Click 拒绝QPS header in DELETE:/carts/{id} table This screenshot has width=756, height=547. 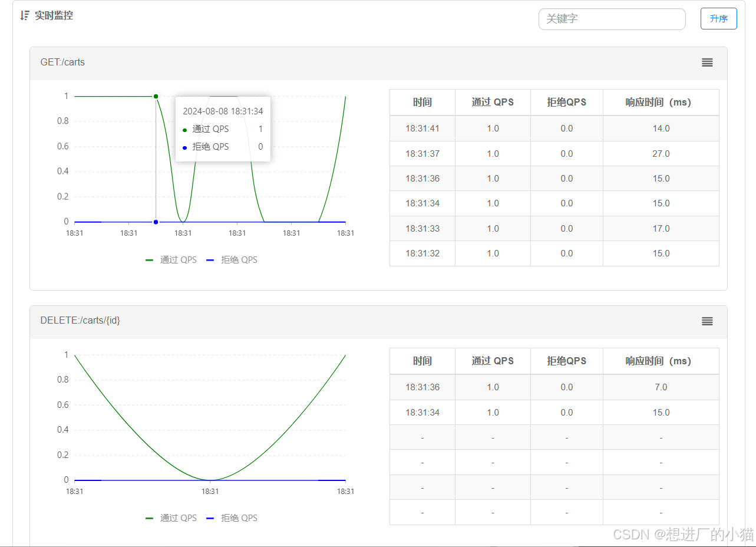coord(567,361)
